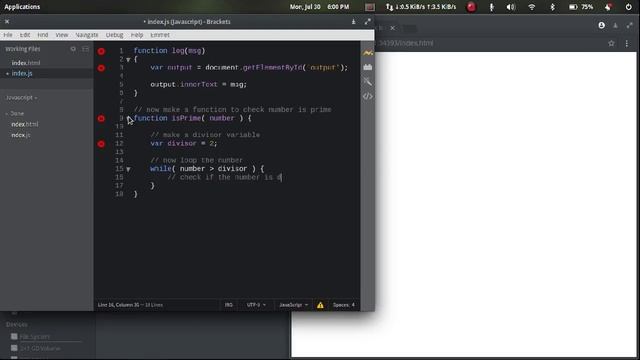Close the browser tab with the X
640x360 pixels.
click(392, 28)
